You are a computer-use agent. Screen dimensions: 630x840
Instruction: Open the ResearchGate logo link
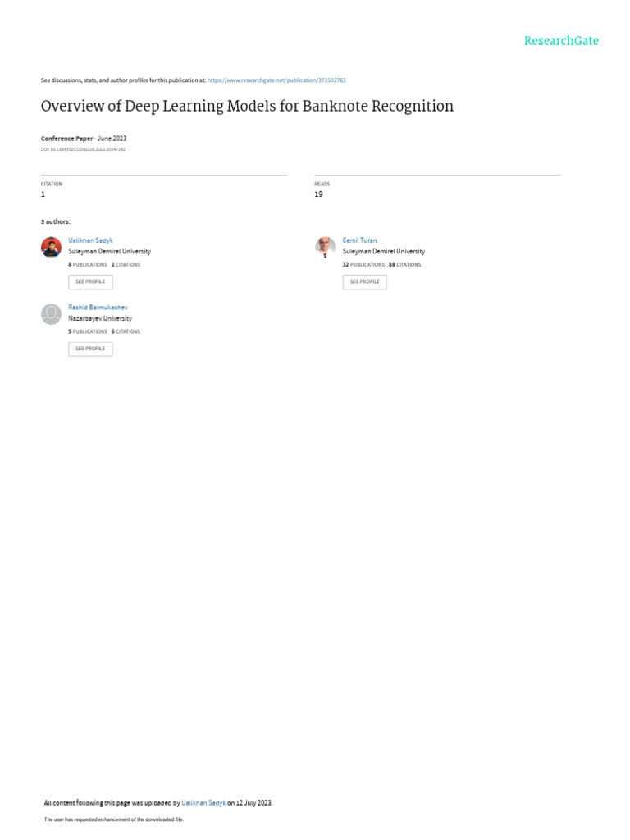(x=561, y=41)
